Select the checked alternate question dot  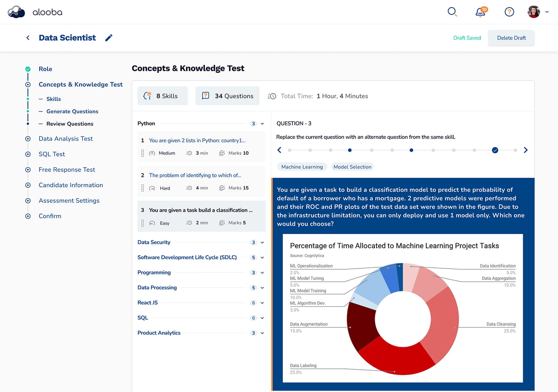pos(495,150)
